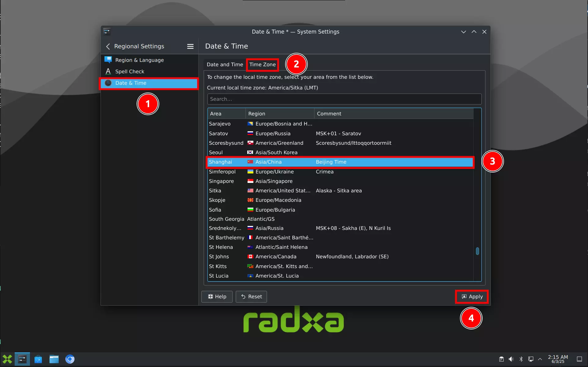Open the window menu icon in titlebar

click(107, 31)
